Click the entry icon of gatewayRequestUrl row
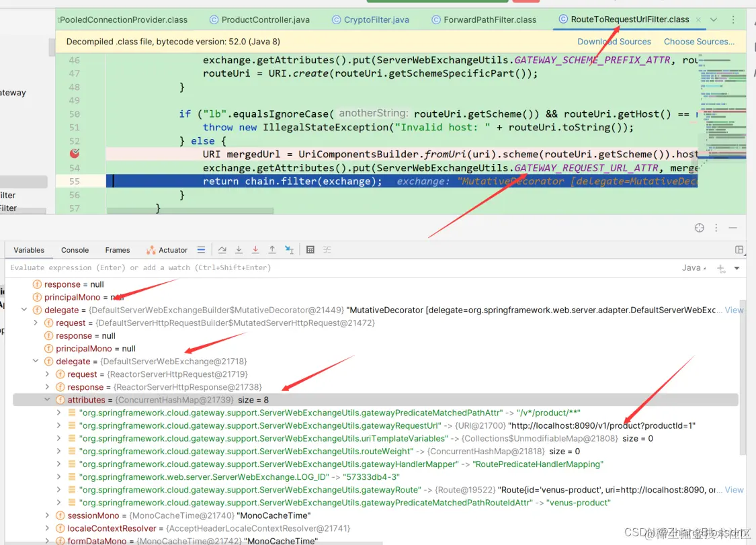The image size is (756, 545). 72,425
